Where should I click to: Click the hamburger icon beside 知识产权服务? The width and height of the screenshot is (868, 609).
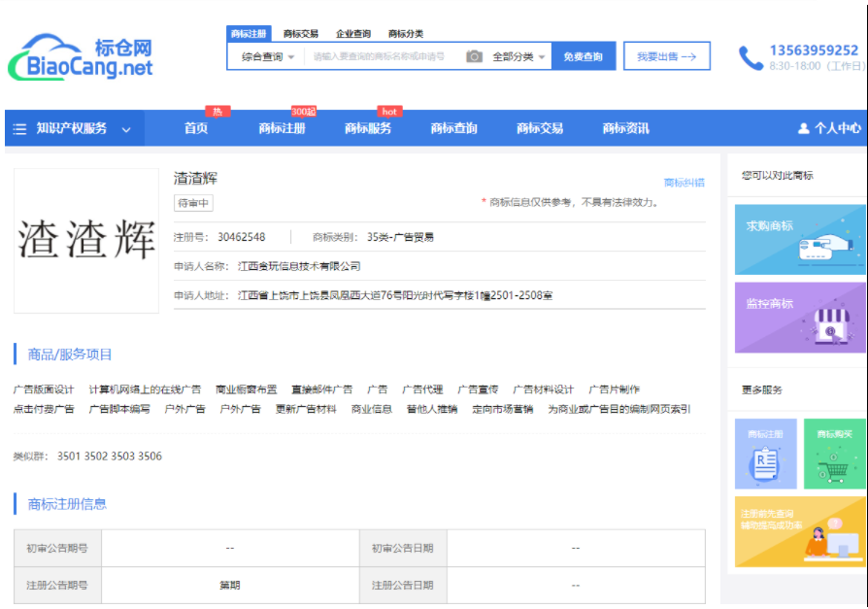tap(19, 129)
